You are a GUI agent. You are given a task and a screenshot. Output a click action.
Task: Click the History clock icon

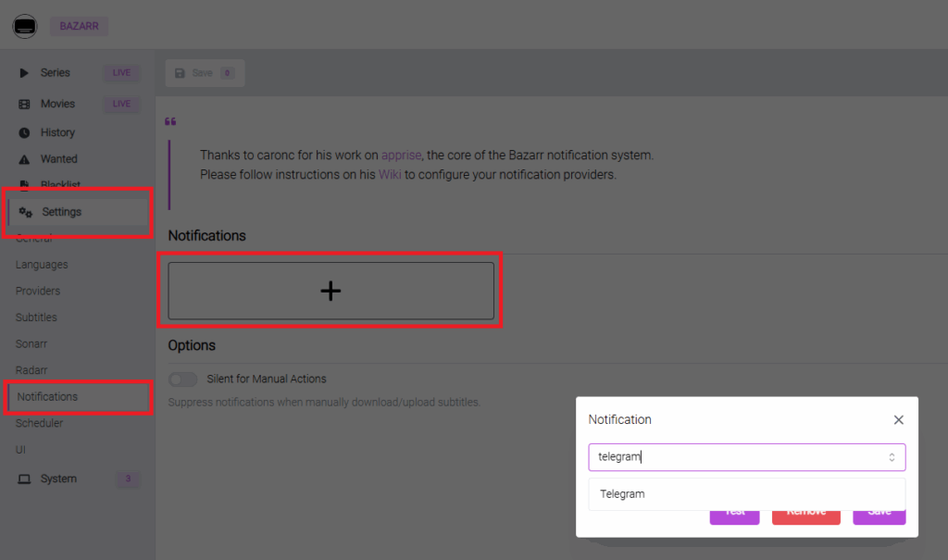point(24,132)
